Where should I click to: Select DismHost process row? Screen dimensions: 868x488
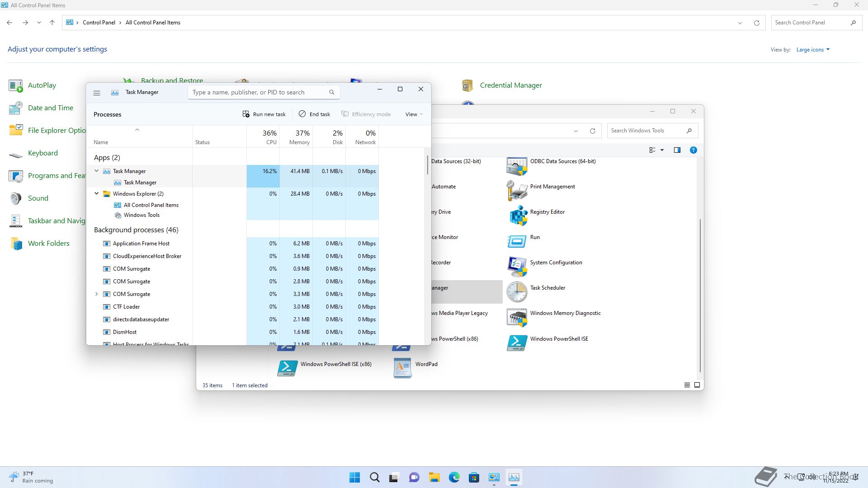(232, 332)
